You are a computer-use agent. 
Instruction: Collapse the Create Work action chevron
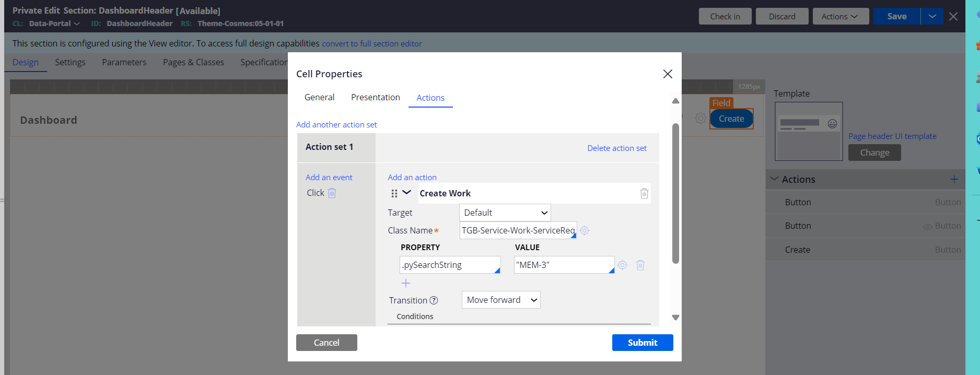click(406, 193)
